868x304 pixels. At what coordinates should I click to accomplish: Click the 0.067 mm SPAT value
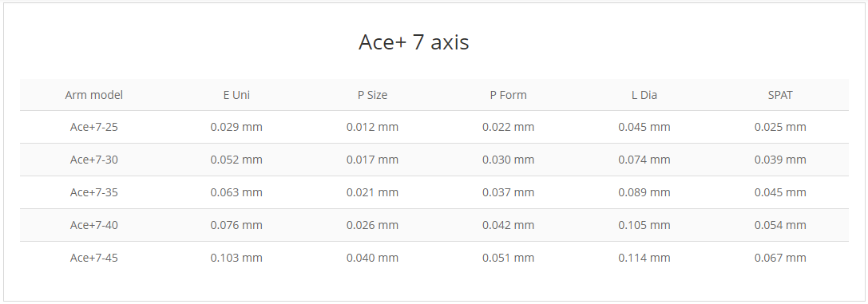tap(780, 258)
